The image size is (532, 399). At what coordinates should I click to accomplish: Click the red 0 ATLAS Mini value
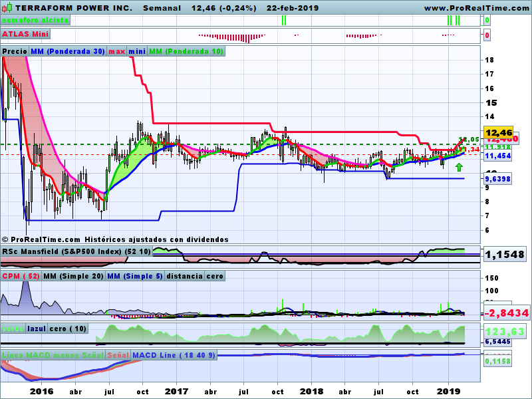pyautogui.click(x=487, y=35)
